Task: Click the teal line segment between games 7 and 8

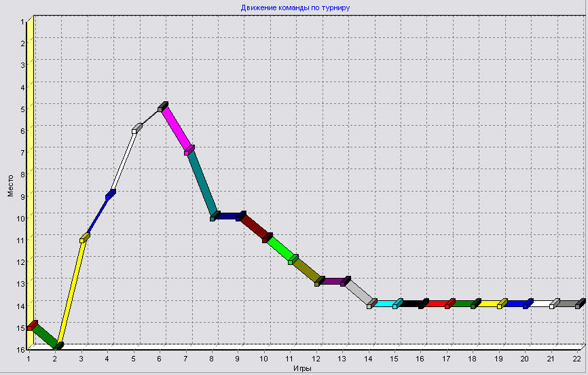Action: point(202,183)
